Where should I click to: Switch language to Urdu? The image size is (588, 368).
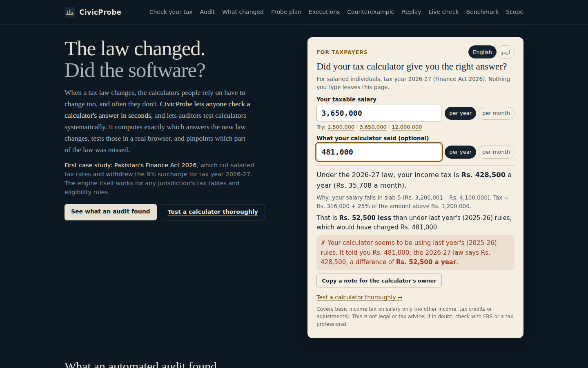[506, 52]
